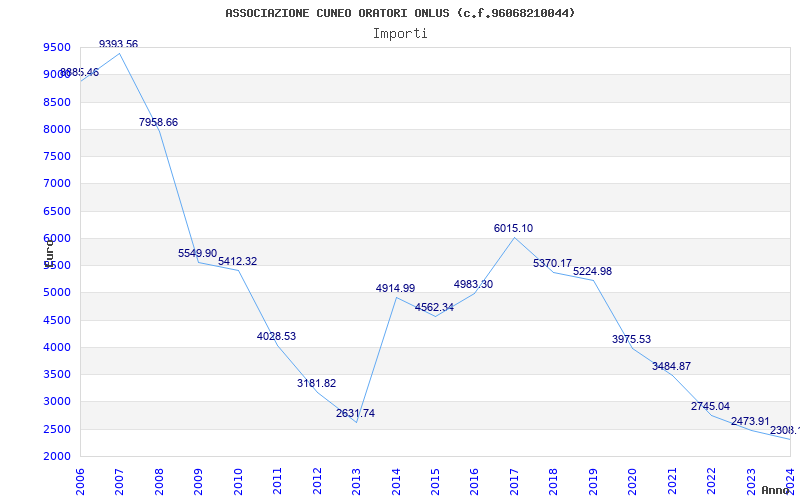Select the 3500 y-axis tick label
800x500 pixels.
pos(57,374)
